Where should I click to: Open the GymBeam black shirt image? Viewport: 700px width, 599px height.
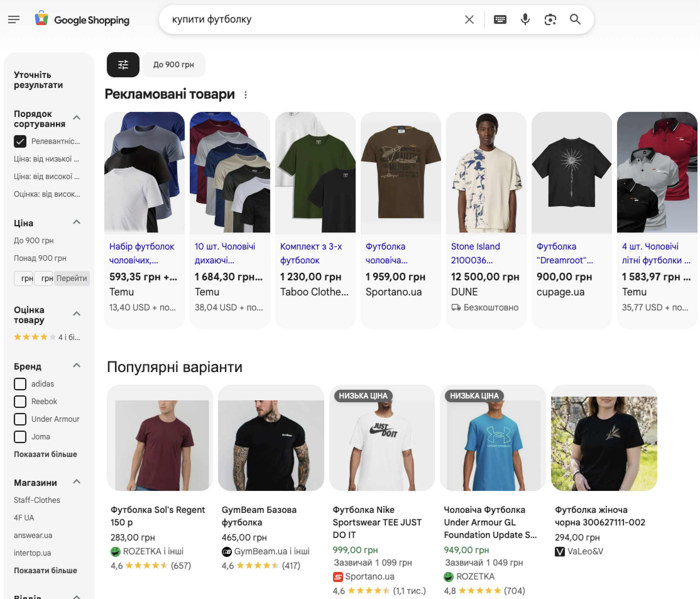coord(271,438)
